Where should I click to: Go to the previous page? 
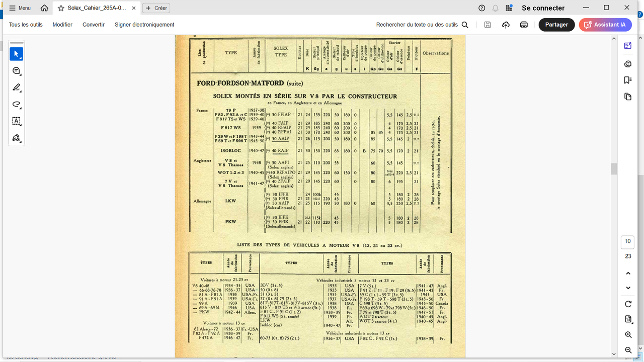628,274
